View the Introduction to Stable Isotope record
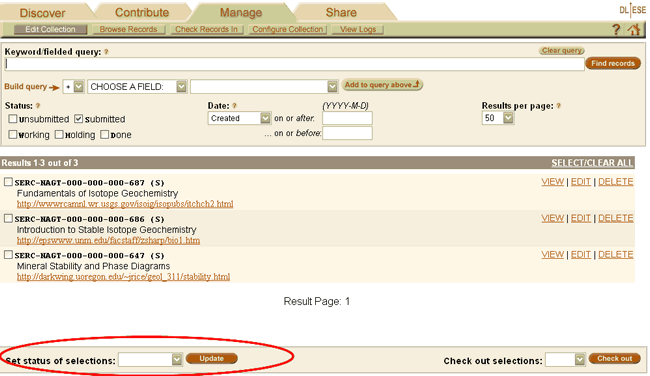The height and width of the screenshot is (376, 650). click(553, 218)
